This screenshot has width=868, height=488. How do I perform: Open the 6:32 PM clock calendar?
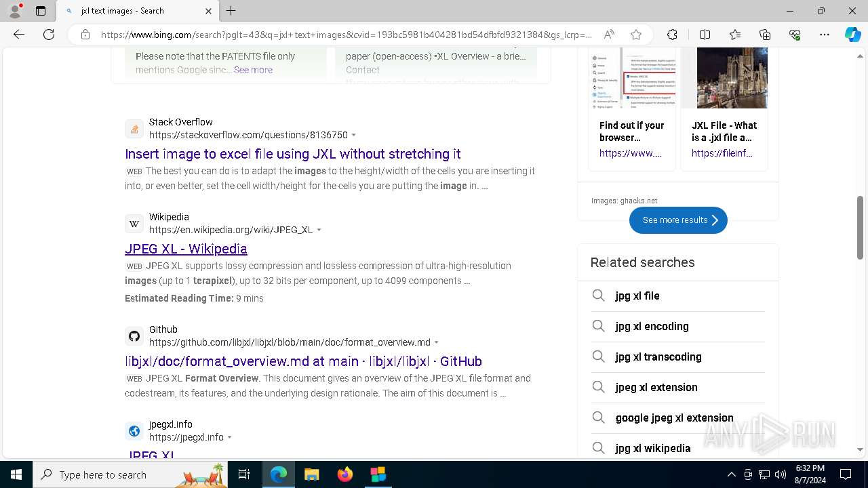pyautogui.click(x=810, y=474)
